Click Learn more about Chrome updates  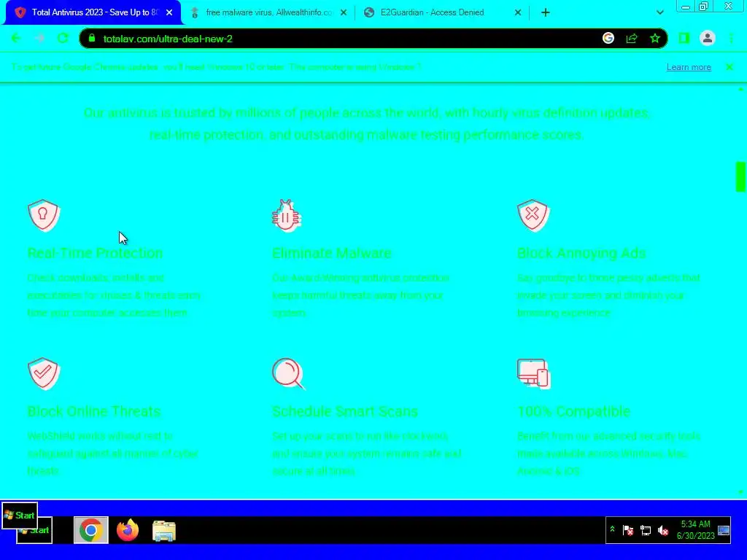coord(689,67)
